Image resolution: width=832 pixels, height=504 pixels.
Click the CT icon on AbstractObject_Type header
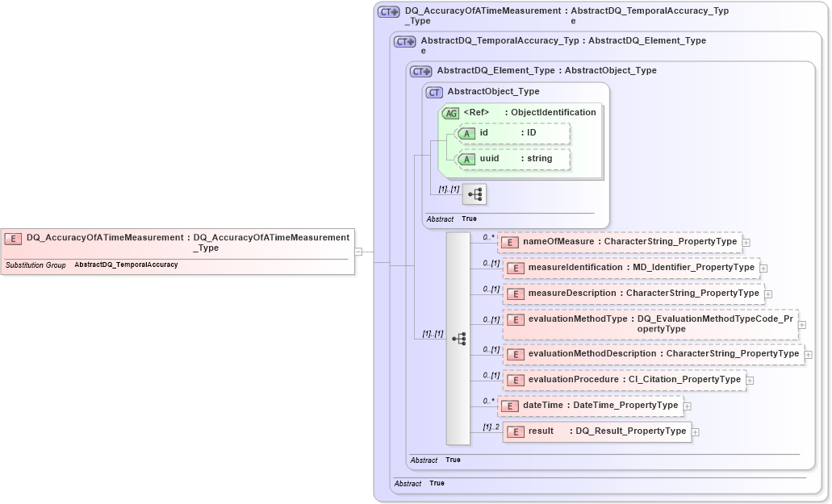434,92
